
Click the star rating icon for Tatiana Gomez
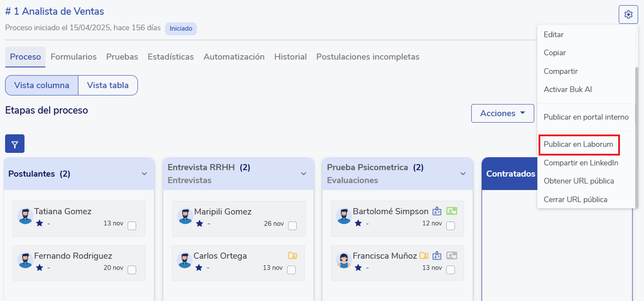pyautogui.click(x=39, y=223)
